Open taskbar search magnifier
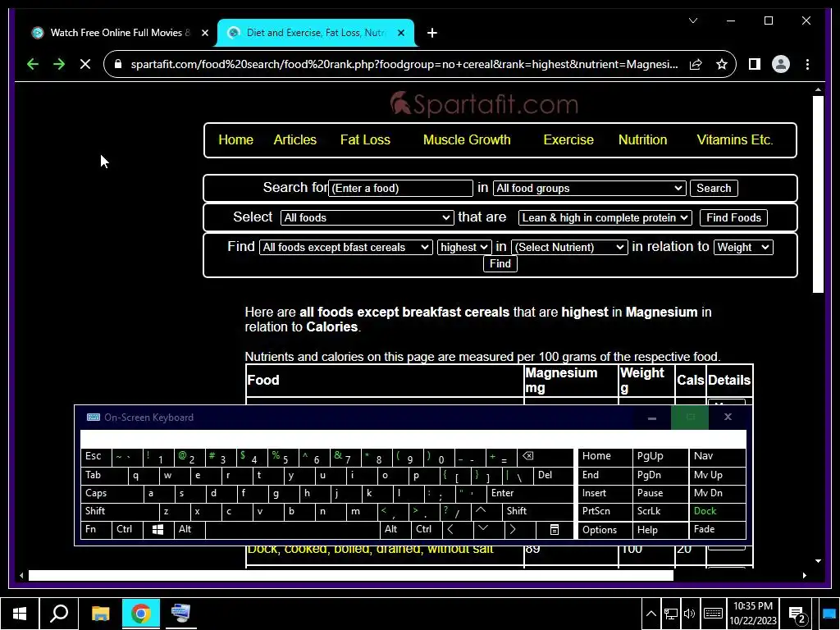 click(x=59, y=614)
